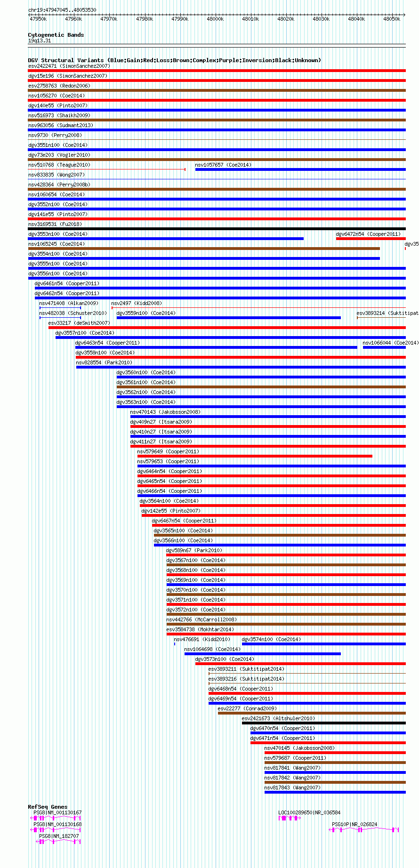Click nsv516973 (Shaikh2009) label
This screenshot has width=419, height=868.
point(59,115)
